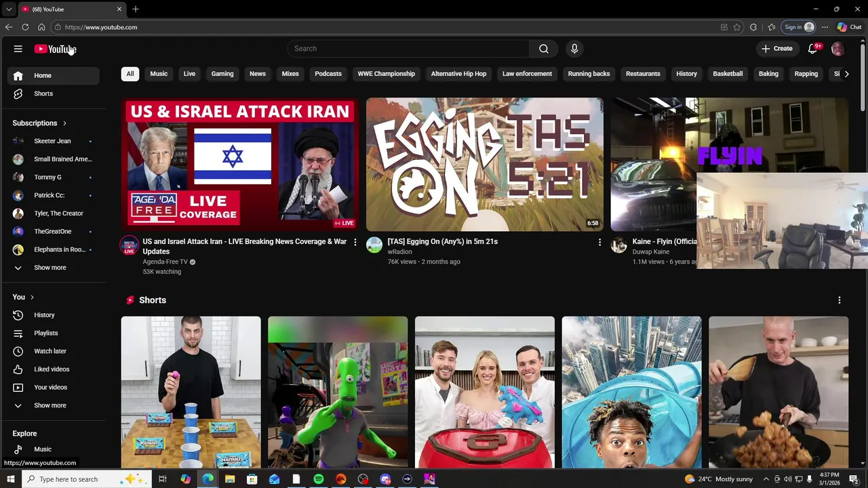868x488 pixels.
Task: Click browser Sign in button
Action: [799, 27]
